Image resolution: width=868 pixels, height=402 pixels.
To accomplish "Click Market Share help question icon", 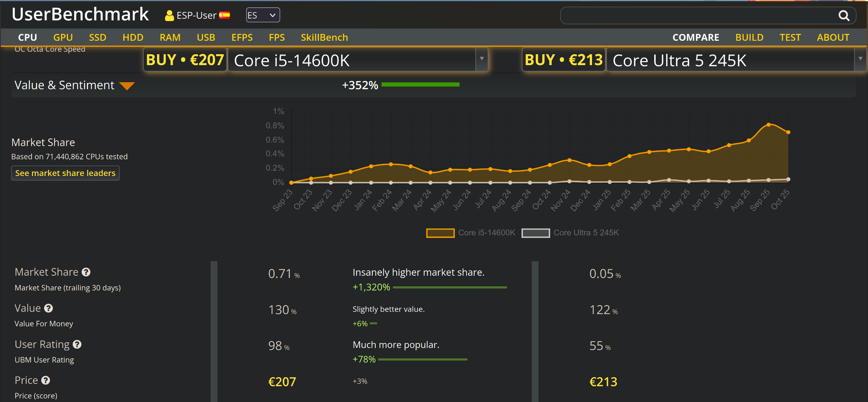I will [86, 272].
